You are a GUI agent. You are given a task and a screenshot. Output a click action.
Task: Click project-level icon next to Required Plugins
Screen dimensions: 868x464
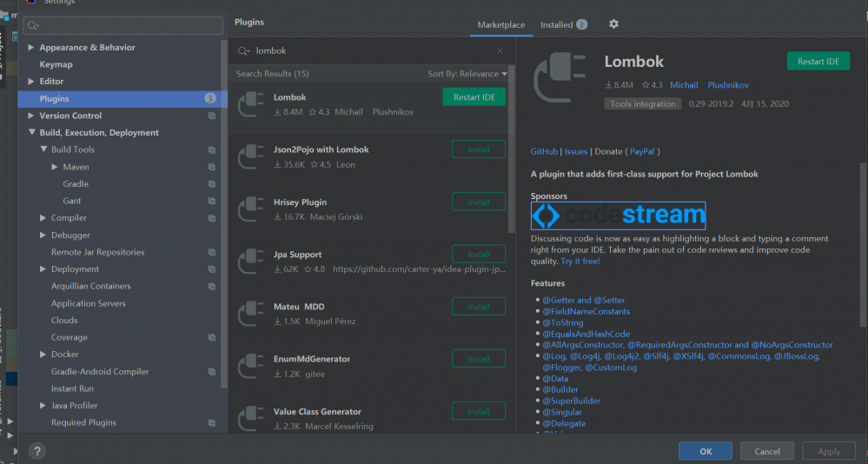[211, 423]
